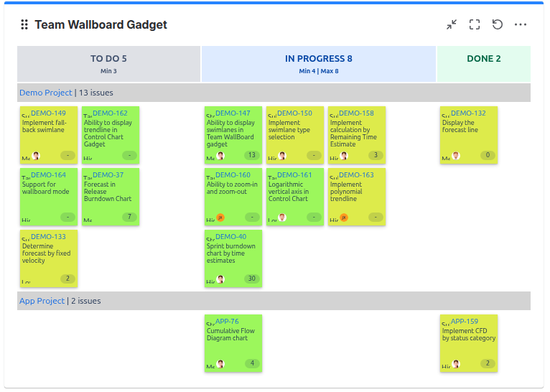Open issue DEMO-150 link
The height and width of the screenshot is (392, 550).
click(x=294, y=113)
